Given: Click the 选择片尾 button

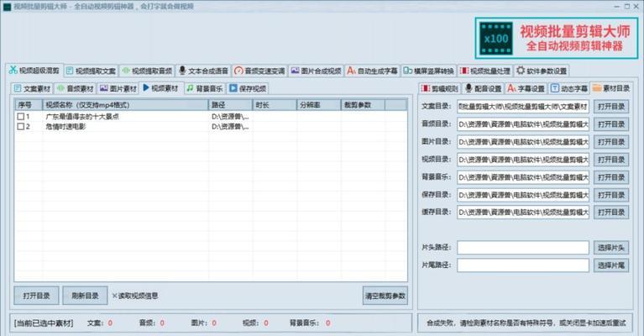Looking at the screenshot, I should tap(611, 265).
